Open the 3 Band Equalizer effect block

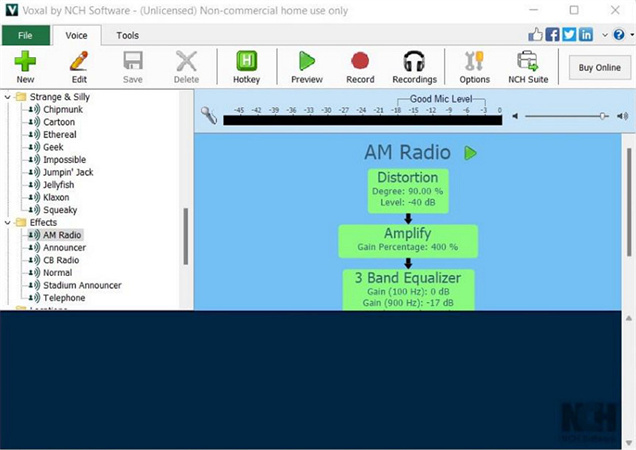pyautogui.click(x=408, y=291)
